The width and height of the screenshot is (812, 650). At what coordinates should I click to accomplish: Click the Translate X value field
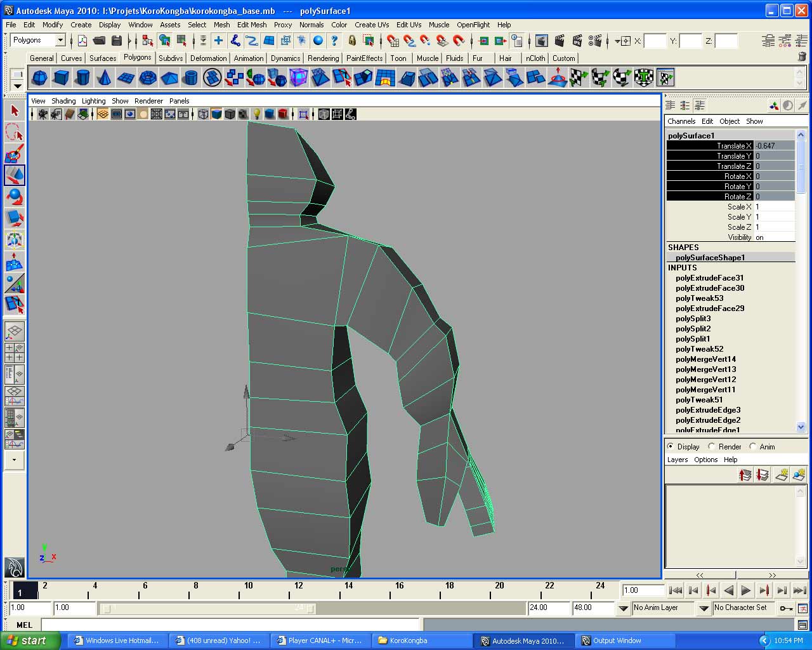[x=775, y=146]
